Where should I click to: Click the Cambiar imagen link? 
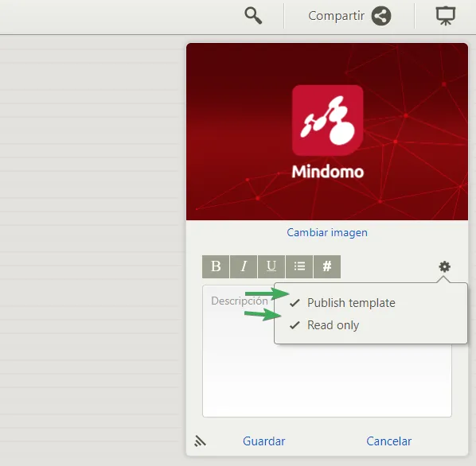pyautogui.click(x=327, y=232)
